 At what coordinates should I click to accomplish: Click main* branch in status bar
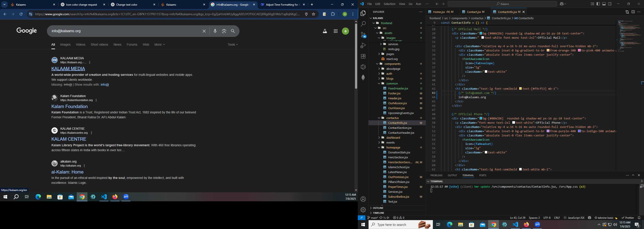tap(373, 218)
